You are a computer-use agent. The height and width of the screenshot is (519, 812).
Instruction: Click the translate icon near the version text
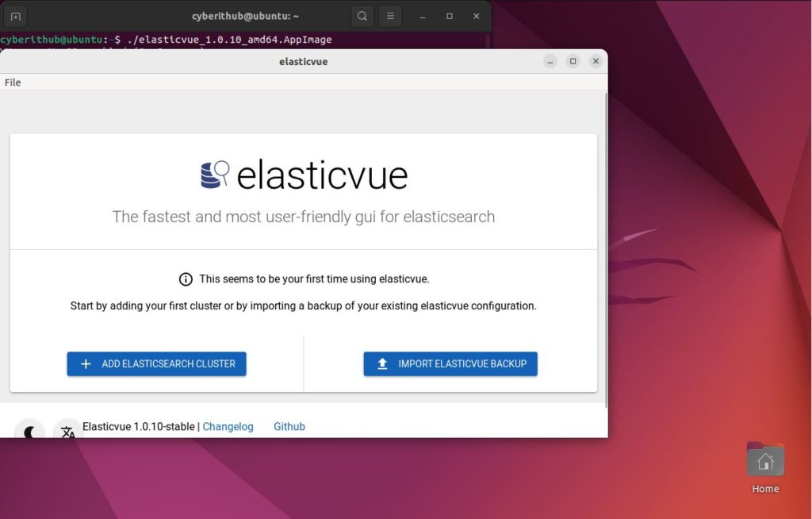pos(68,430)
